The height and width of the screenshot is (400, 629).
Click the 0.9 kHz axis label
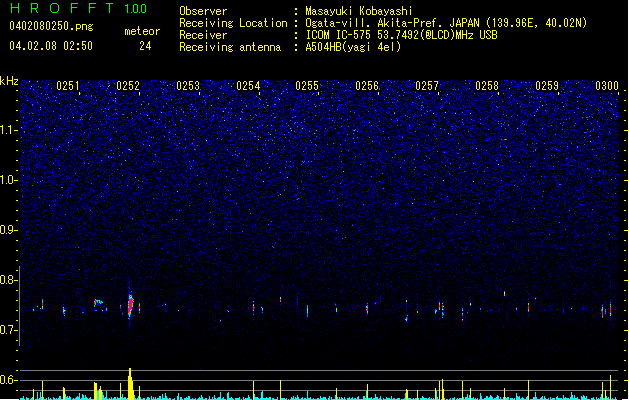click(x=9, y=230)
